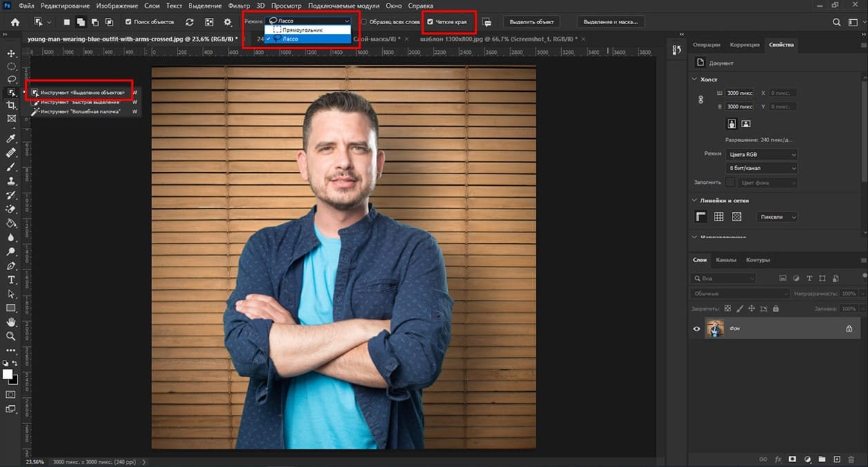The width and height of the screenshot is (868, 467).
Task: Select the 'Фон' layer thumbnail
Action: pos(715,329)
